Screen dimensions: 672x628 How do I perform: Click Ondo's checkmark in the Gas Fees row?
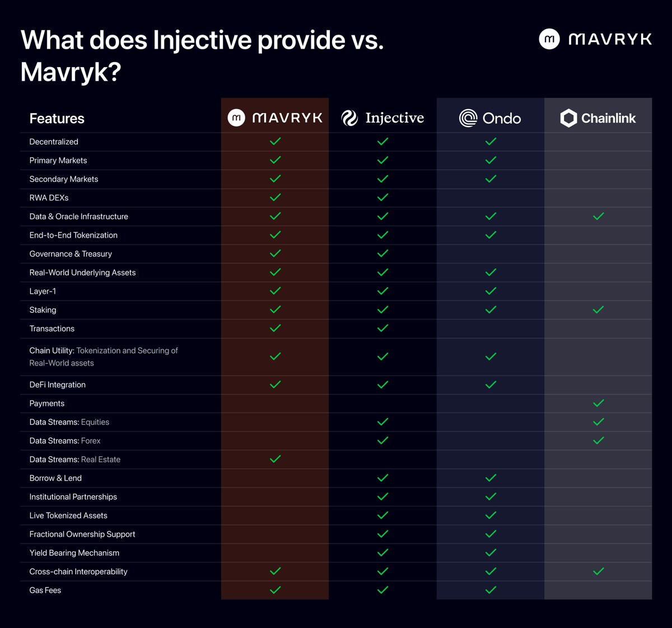tap(491, 590)
